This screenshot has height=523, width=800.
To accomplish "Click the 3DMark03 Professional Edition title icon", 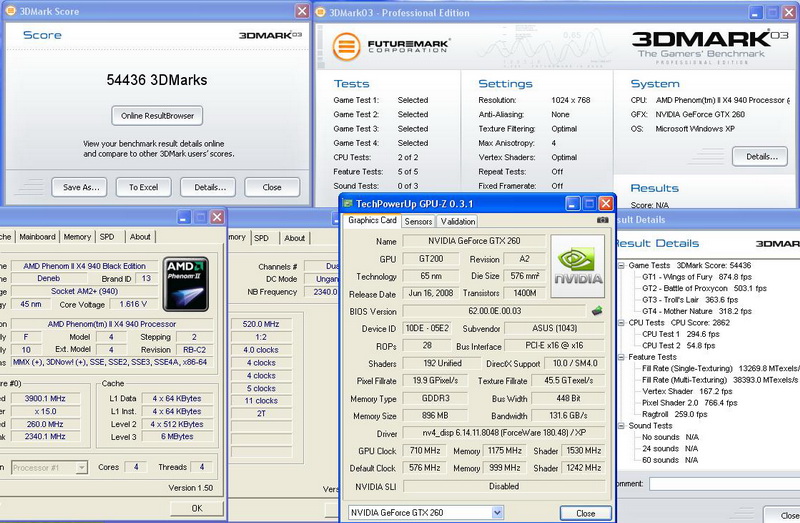I will pyautogui.click(x=320, y=12).
